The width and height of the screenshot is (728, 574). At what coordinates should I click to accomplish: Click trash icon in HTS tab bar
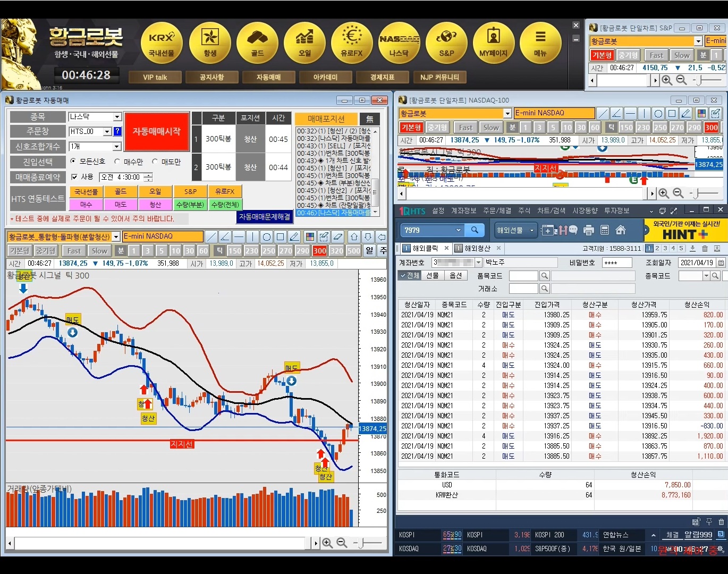click(705, 248)
